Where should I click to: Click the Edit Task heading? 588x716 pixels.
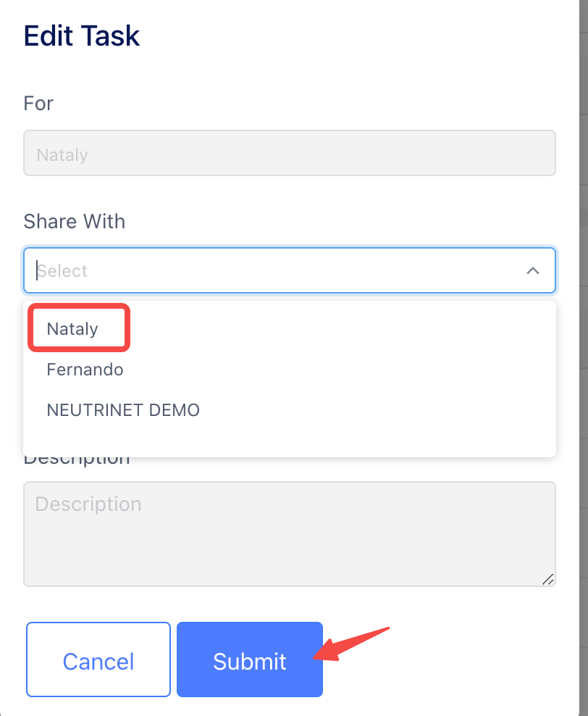coord(81,36)
